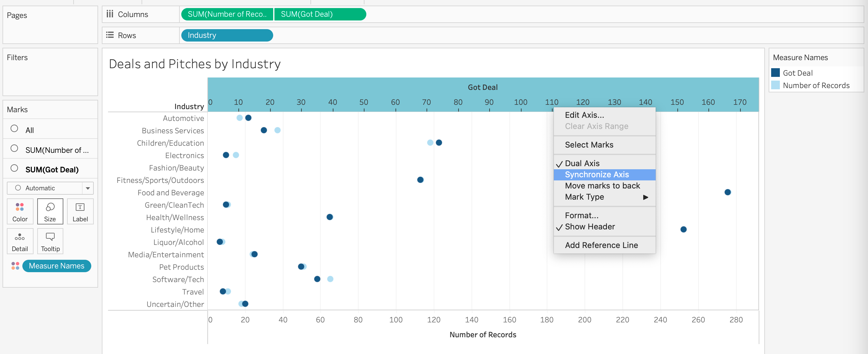Toggle the Dual Axis menu option
This screenshot has height=354, width=868.
pos(582,164)
